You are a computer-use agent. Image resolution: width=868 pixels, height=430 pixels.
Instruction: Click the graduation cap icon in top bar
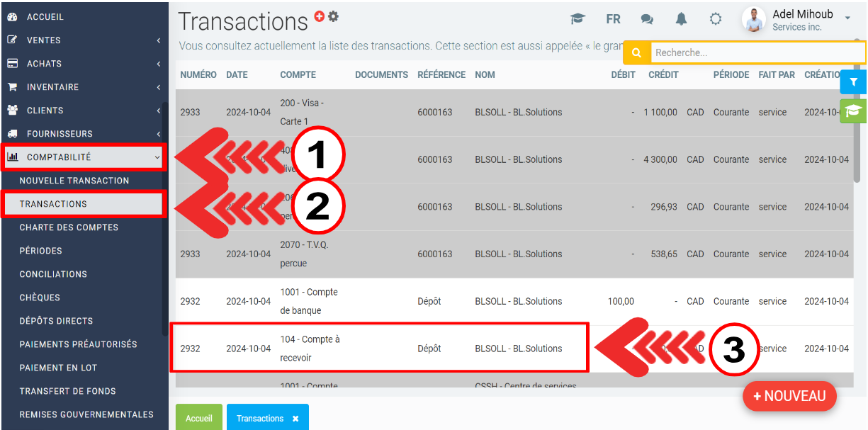point(578,19)
